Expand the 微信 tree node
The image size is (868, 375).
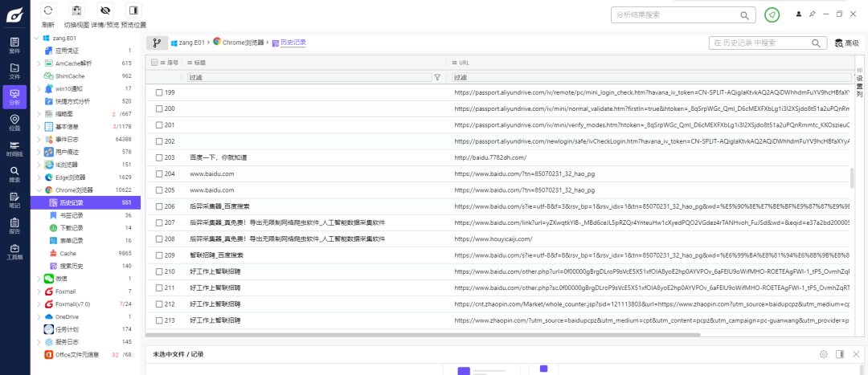tap(39, 279)
